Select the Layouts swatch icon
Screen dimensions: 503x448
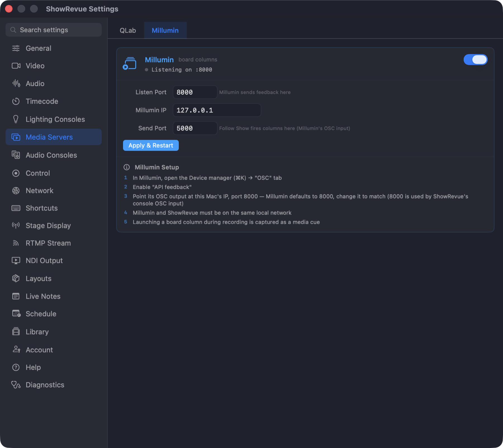point(16,278)
